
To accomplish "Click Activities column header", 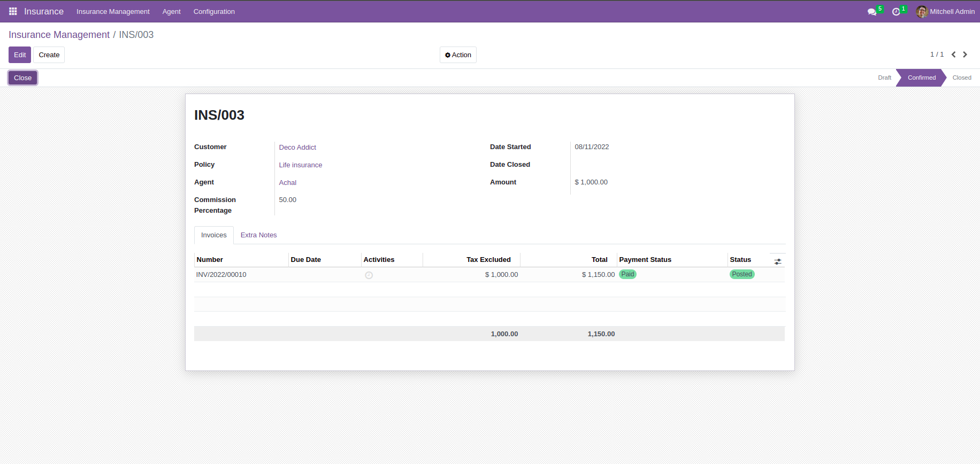I will coord(392,260).
